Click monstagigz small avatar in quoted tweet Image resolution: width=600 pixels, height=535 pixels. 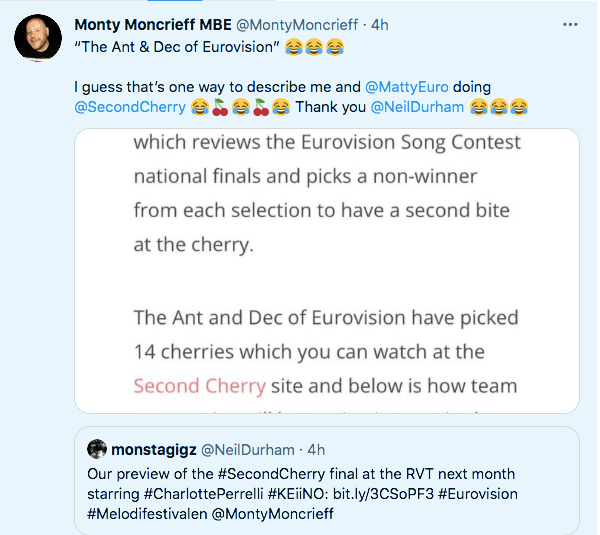[97, 449]
